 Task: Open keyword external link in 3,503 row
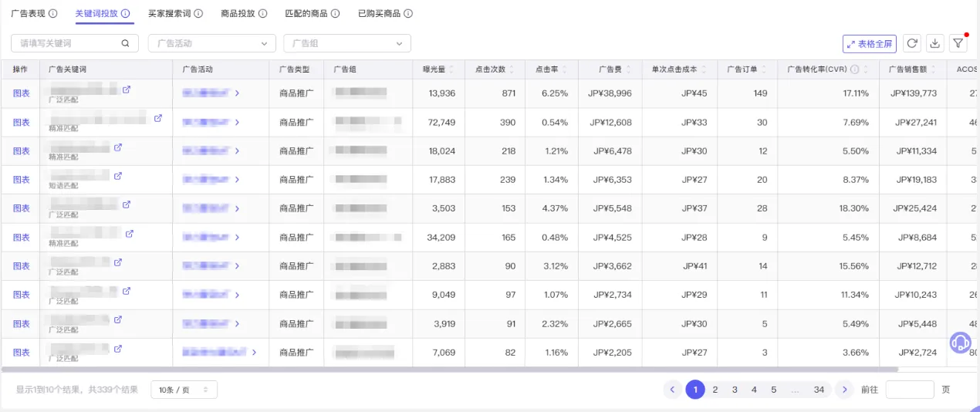127,204
